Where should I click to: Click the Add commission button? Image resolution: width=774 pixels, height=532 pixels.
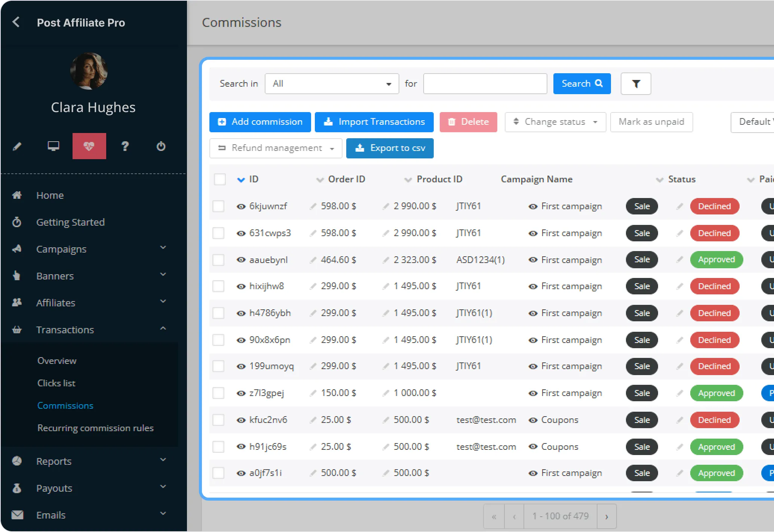click(x=260, y=122)
